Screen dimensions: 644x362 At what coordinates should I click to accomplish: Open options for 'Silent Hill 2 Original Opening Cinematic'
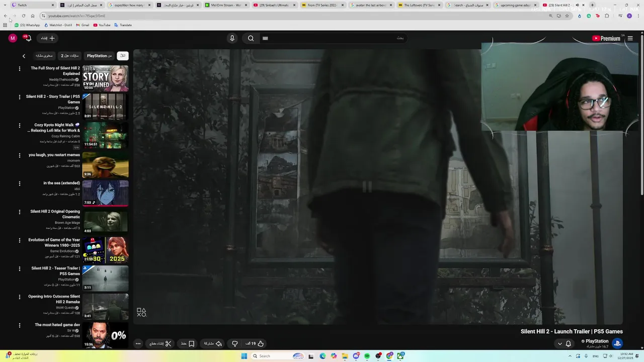pyautogui.click(x=20, y=212)
